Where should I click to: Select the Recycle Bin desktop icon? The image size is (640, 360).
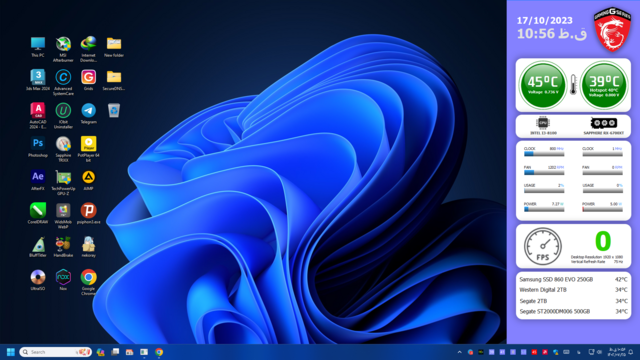point(114,110)
